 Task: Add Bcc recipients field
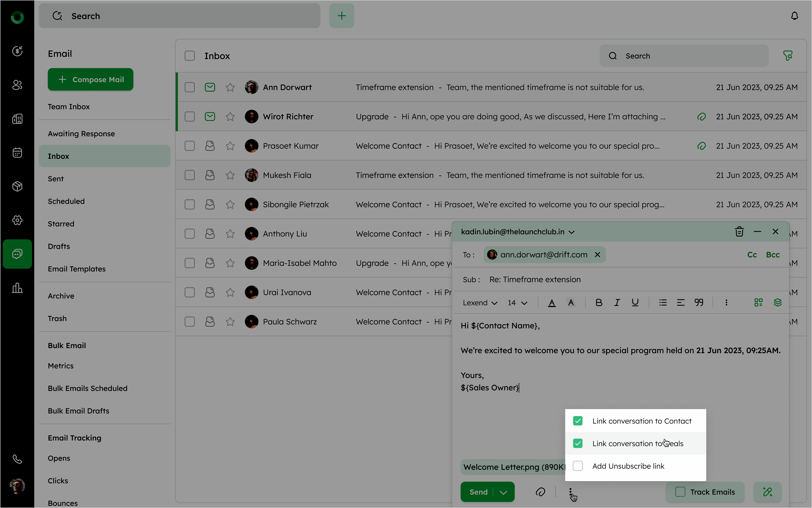(772, 255)
